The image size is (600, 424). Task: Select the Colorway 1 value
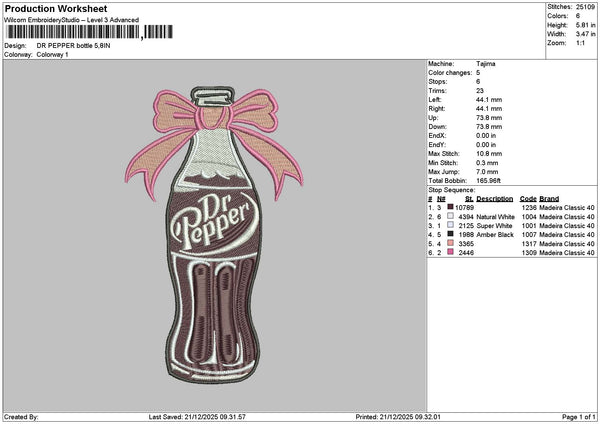point(52,55)
